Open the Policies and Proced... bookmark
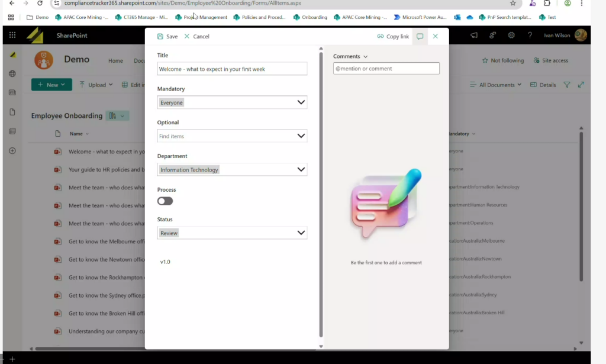 pyautogui.click(x=259, y=17)
